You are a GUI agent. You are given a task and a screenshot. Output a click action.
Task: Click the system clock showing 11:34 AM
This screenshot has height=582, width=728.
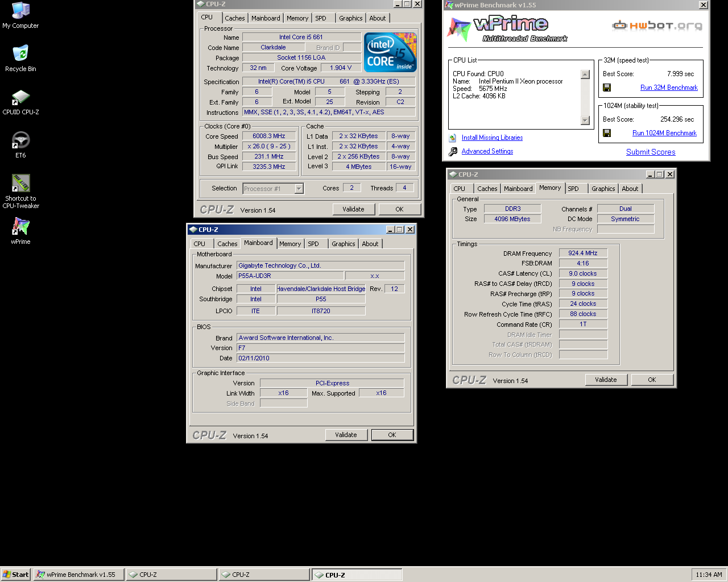709,575
